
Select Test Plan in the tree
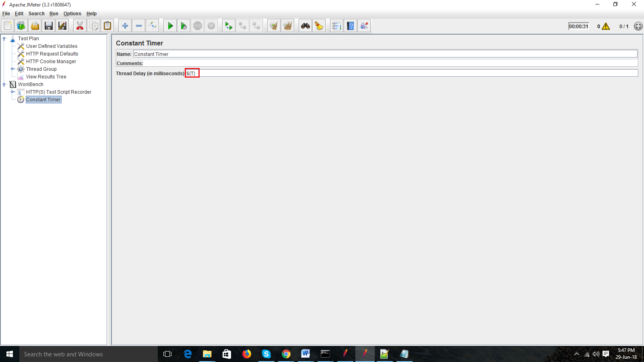point(29,39)
